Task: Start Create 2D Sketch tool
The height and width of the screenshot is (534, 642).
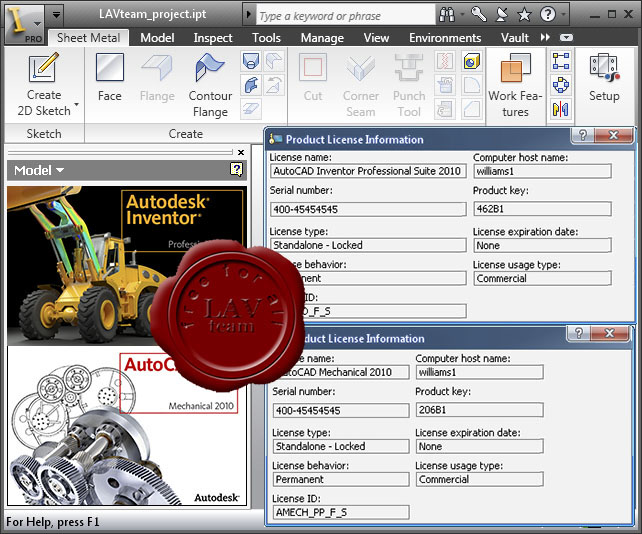Action: [43, 85]
